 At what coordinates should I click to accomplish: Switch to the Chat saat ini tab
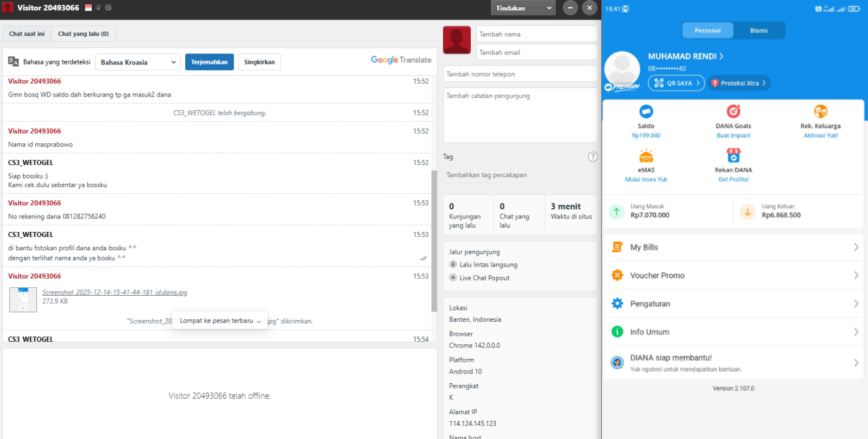pos(27,34)
